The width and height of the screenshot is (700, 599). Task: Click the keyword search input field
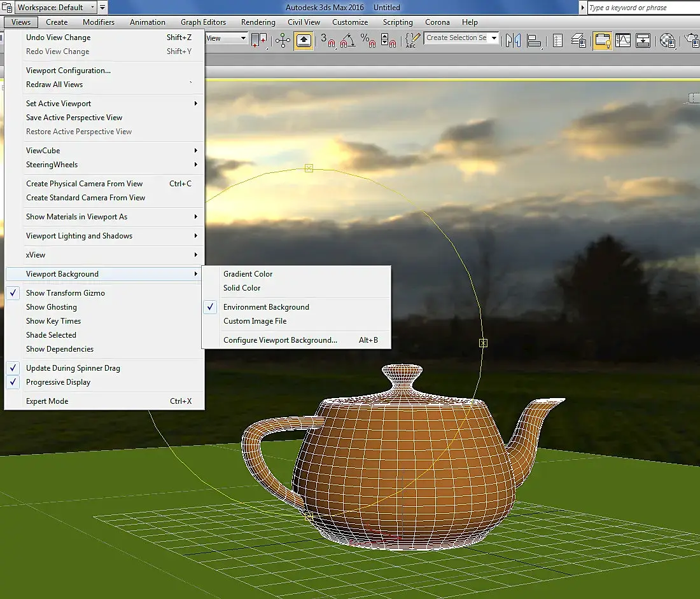[x=643, y=8]
